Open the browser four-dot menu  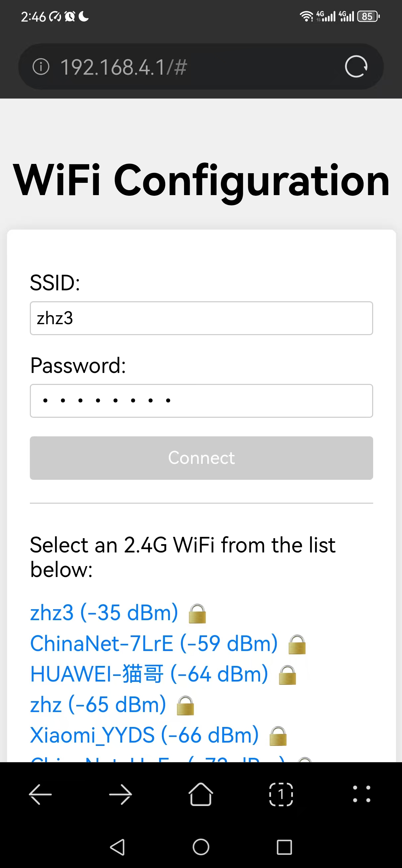[x=362, y=794]
